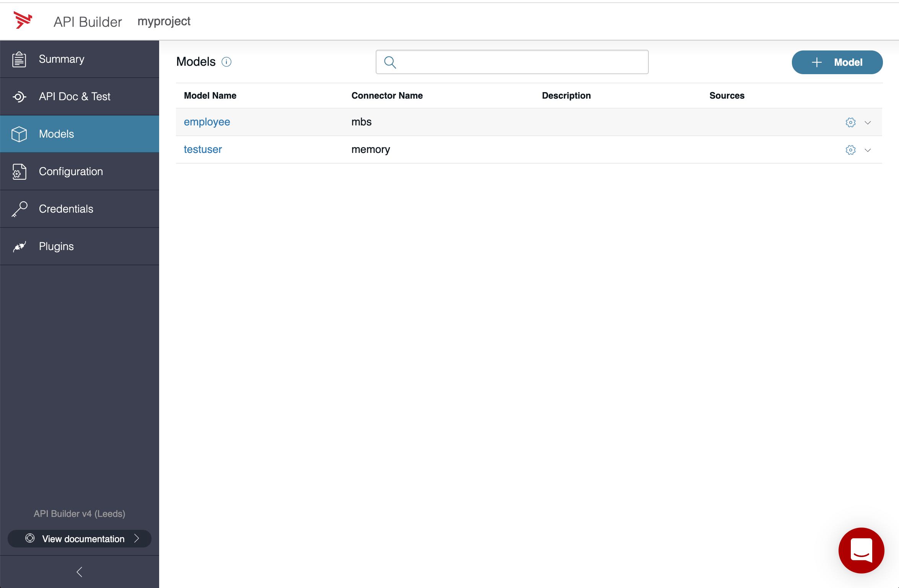
Task: Click the Models page heading
Action: point(196,62)
